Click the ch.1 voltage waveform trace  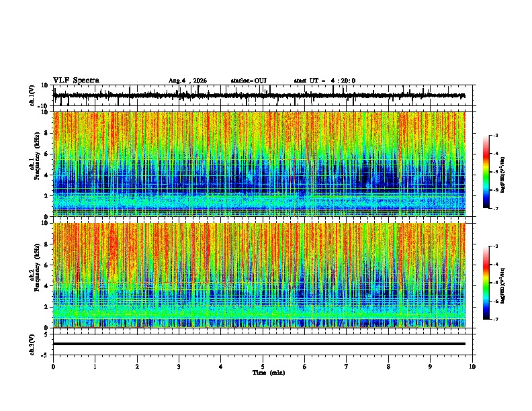tap(259, 95)
